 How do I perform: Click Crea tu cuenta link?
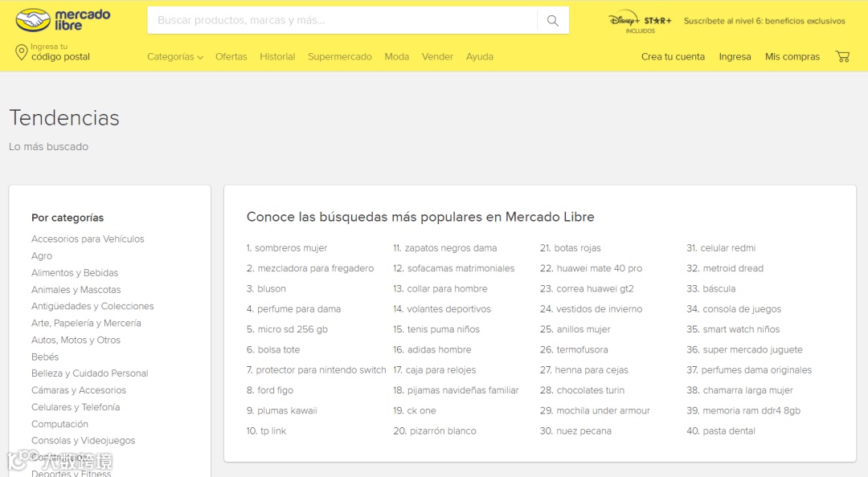673,56
